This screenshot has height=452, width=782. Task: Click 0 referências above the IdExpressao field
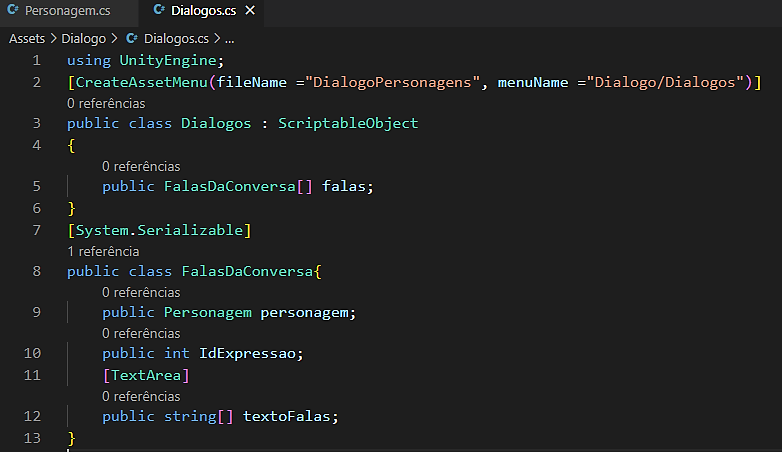point(140,333)
